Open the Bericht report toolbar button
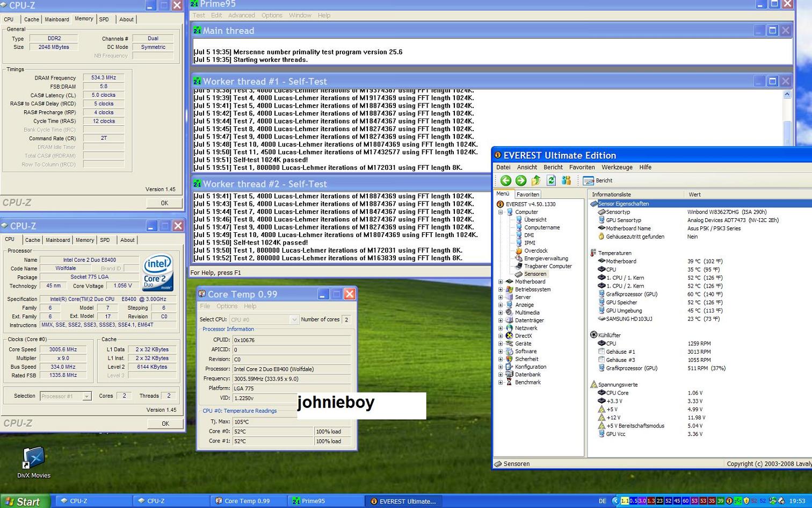 coord(598,181)
